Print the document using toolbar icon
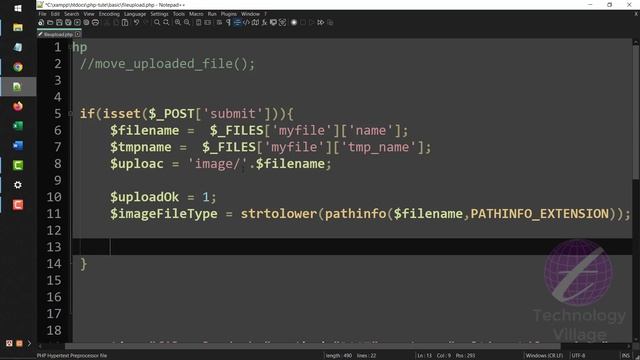Screen dimensions: 640x360 [95, 22]
